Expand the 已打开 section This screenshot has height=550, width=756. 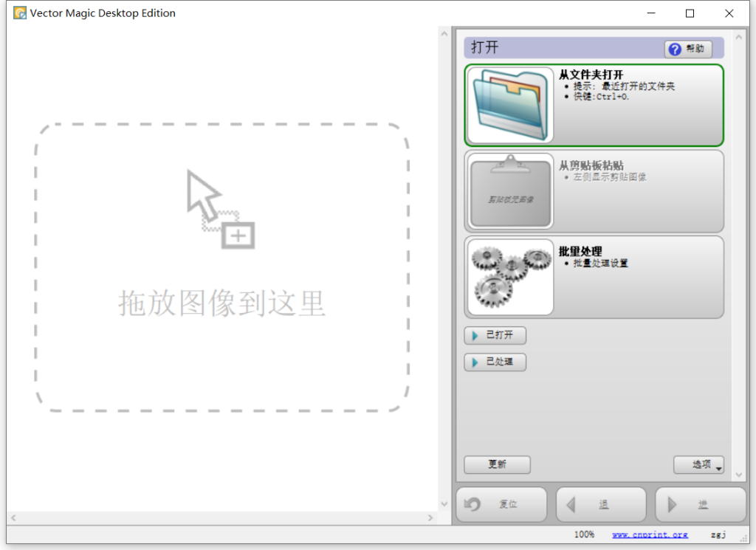[495, 336]
